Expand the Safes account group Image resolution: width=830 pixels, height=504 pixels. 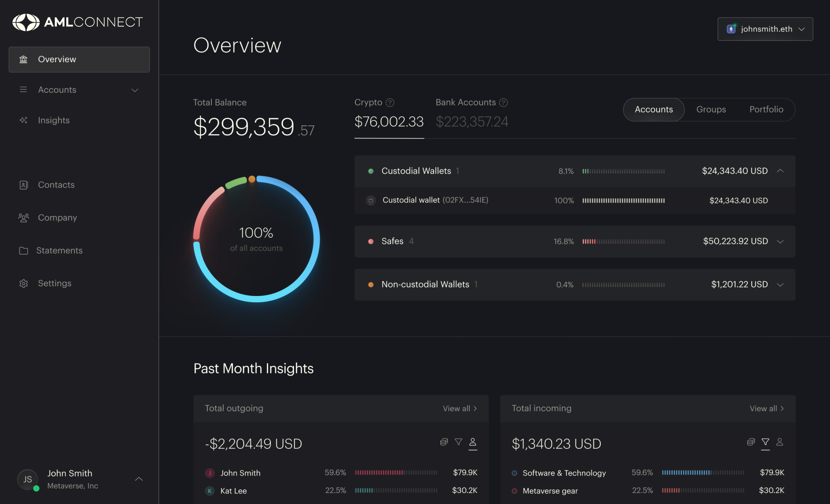click(x=780, y=241)
